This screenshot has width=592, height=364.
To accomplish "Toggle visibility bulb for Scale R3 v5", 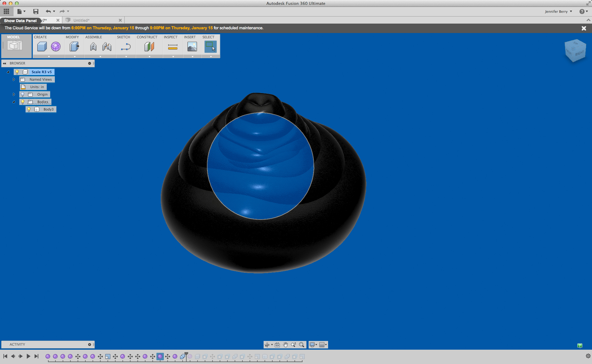I will [17, 72].
